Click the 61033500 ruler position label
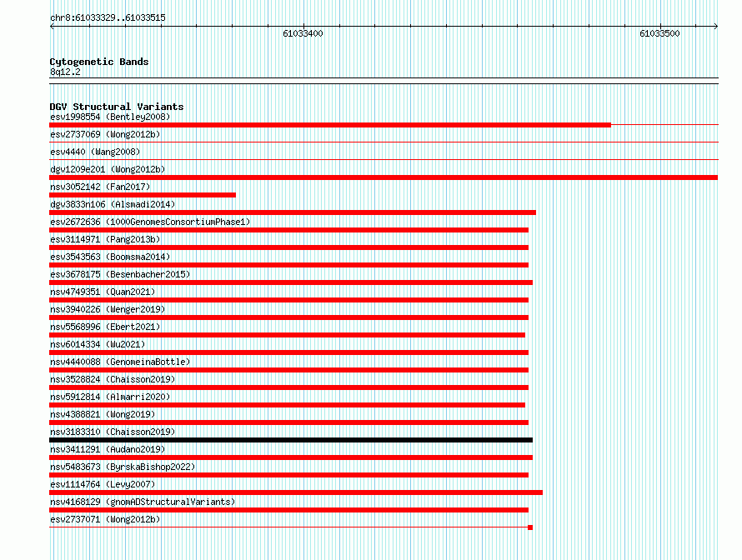 659,33
